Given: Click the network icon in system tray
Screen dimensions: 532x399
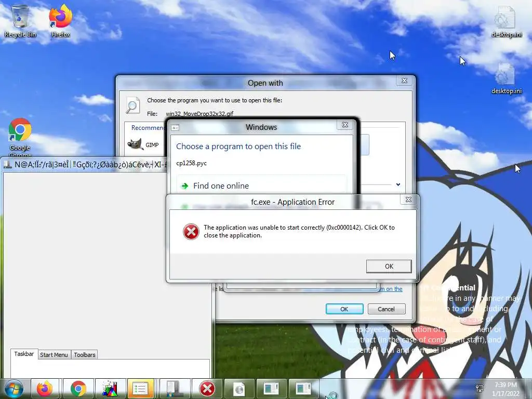Looking at the screenshot, I should coord(480,389).
